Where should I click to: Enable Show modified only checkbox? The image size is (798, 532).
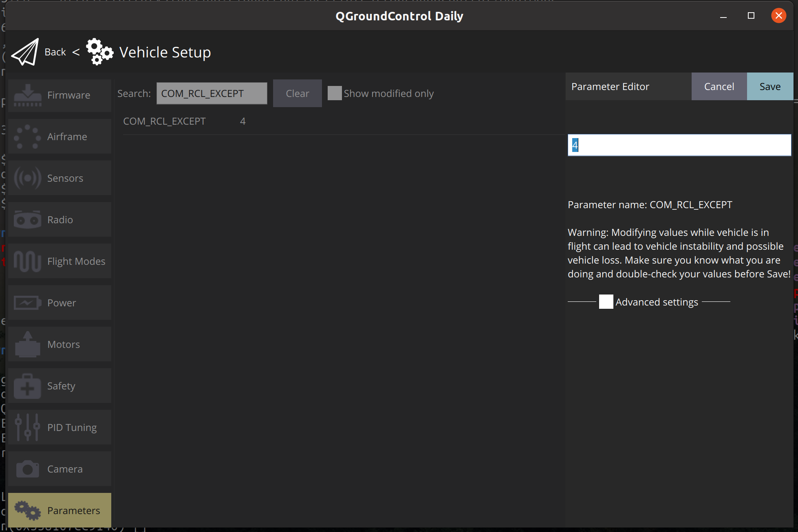(x=335, y=93)
